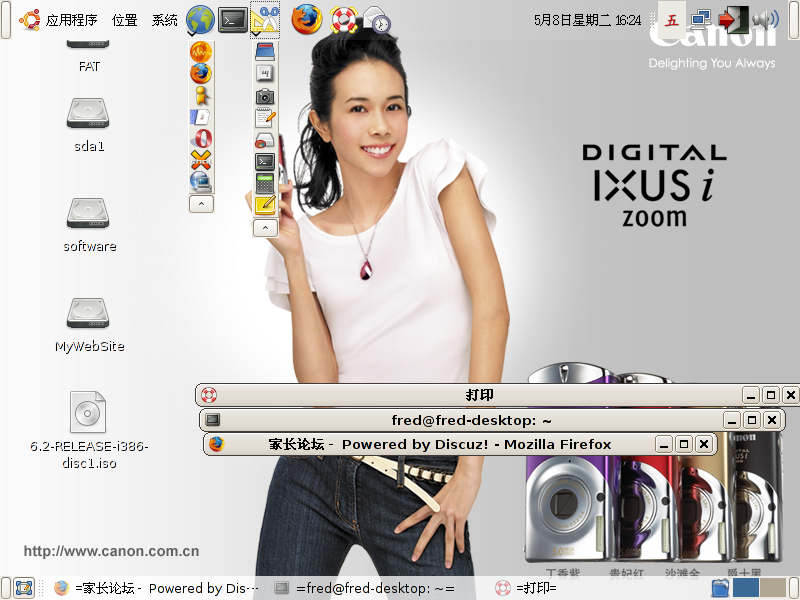Launch the terminal from the top panel

pos(233,20)
